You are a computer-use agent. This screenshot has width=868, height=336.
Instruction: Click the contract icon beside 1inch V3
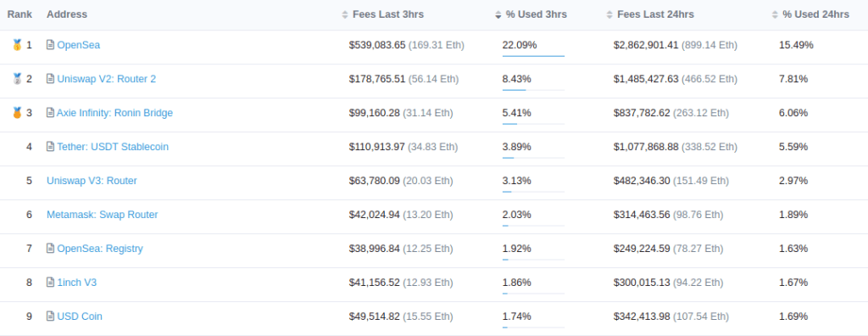(50, 283)
